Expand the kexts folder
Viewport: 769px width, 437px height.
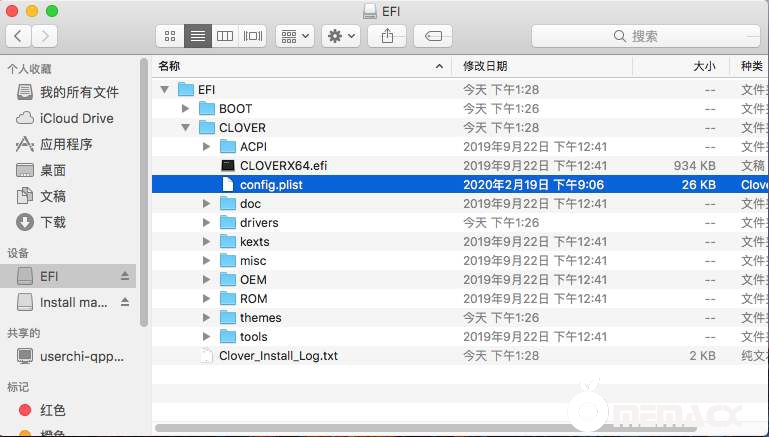tap(207, 242)
